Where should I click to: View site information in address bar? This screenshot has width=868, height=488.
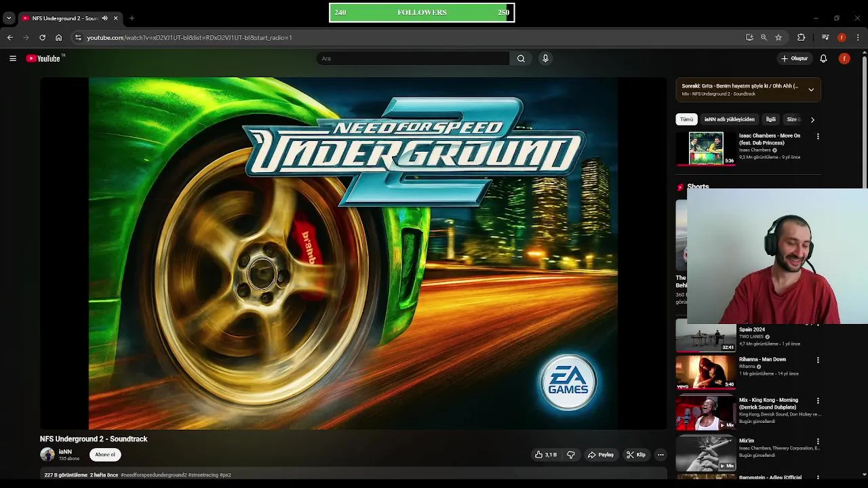tap(78, 37)
